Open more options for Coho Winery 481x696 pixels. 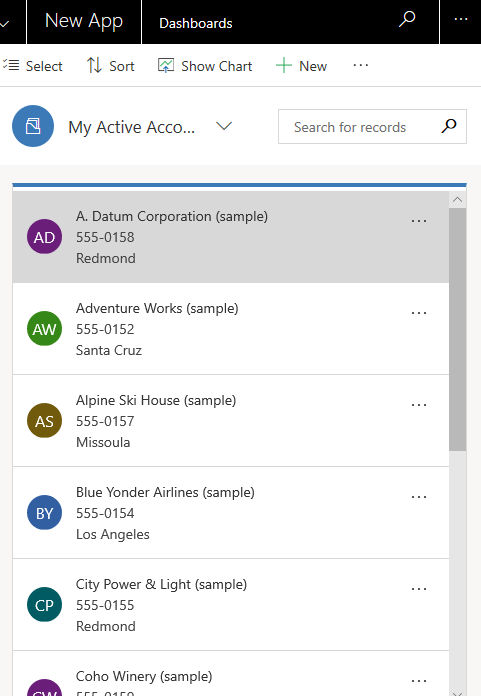tap(419, 681)
